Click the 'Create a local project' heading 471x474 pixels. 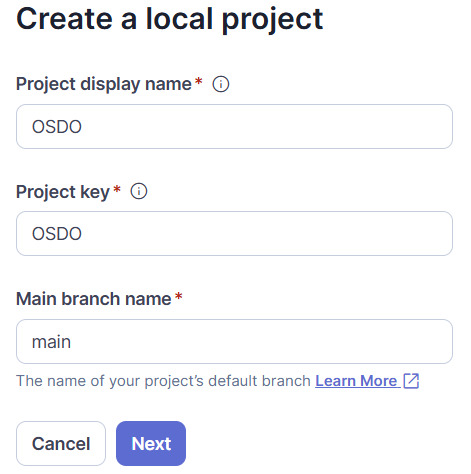pyautogui.click(x=170, y=19)
